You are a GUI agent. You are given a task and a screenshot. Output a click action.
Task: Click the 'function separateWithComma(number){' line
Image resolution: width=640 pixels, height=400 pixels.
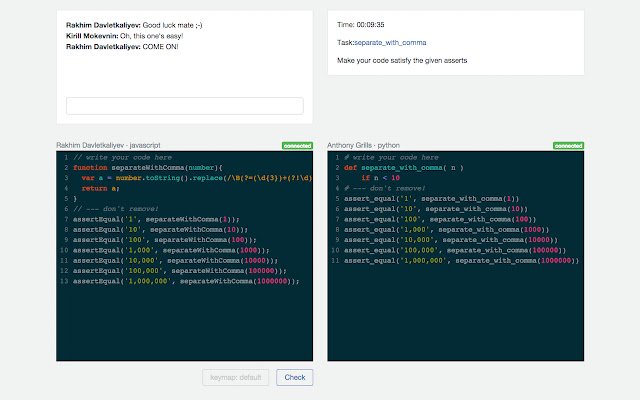pos(148,168)
